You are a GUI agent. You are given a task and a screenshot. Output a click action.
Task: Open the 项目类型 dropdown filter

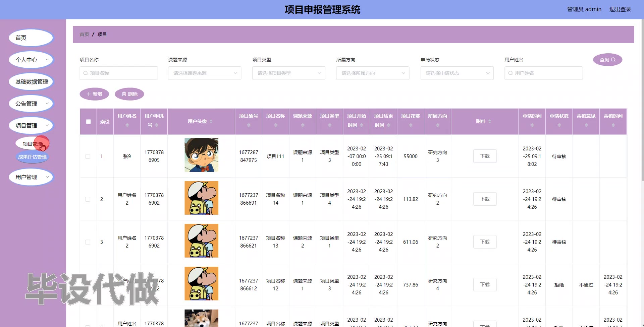289,73
